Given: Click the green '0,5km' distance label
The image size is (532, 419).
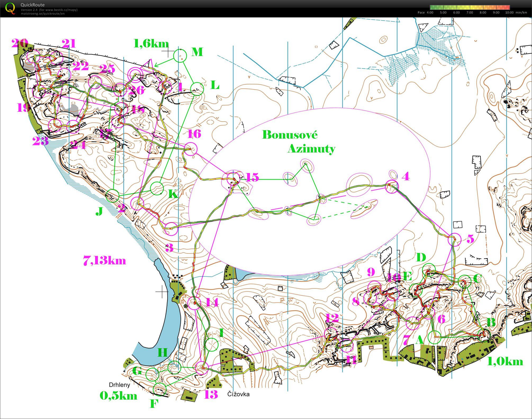Looking at the screenshot, I should coord(118,395).
